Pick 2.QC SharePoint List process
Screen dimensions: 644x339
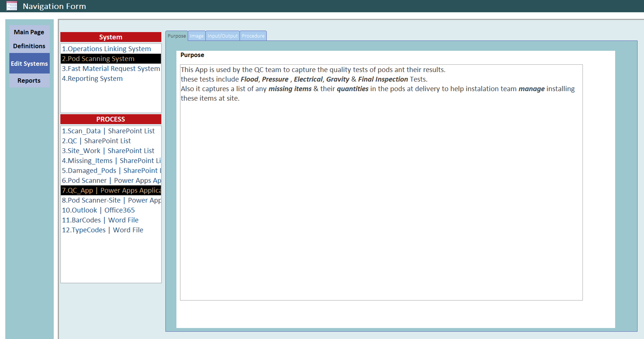pos(111,141)
